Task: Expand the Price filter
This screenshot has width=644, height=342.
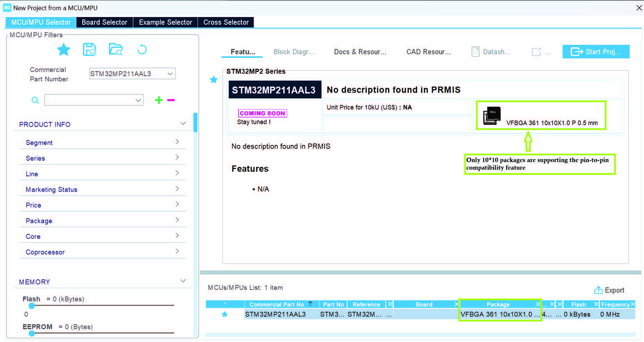Action: click(x=177, y=204)
